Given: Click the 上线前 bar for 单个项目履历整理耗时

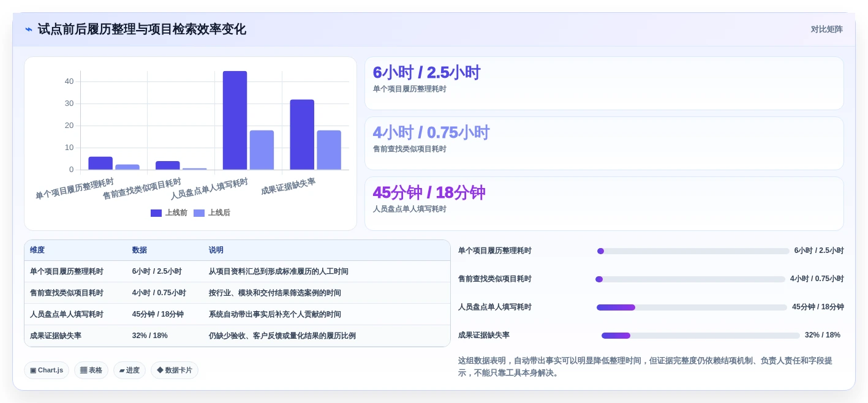Looking at the screenshot, I should [100, 163].
